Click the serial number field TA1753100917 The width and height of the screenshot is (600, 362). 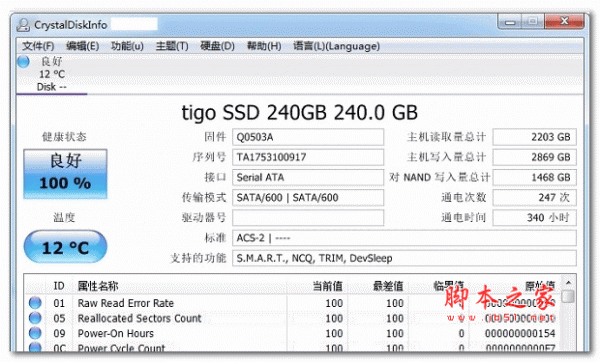tap(308, 157)
